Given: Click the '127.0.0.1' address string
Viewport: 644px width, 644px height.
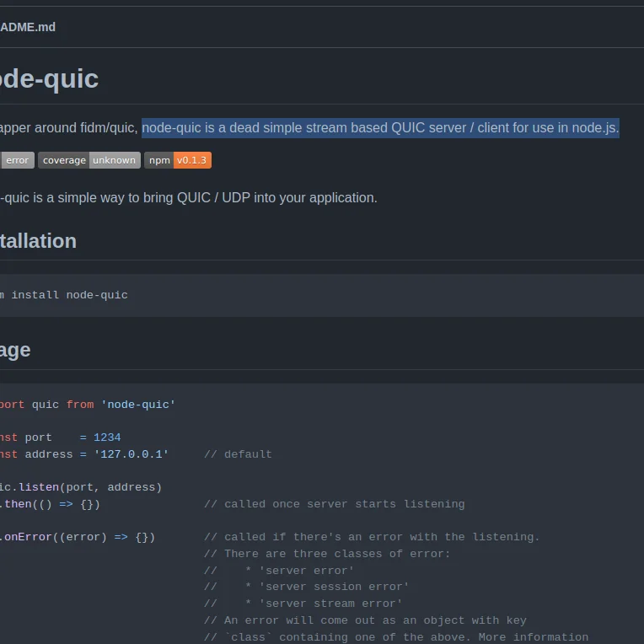Looking at the screenshot, I should [131, 454].
